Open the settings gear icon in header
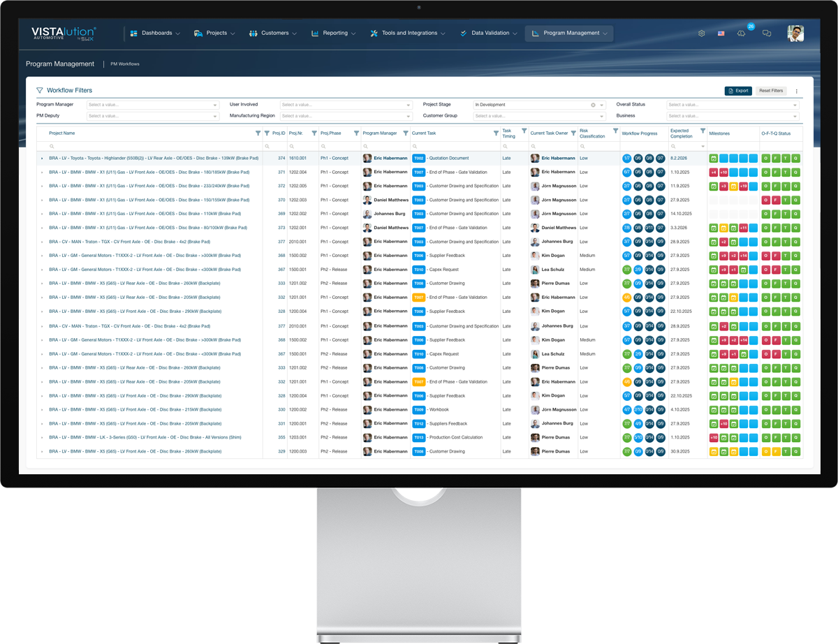The image size is (838, 644). (701, 34)
